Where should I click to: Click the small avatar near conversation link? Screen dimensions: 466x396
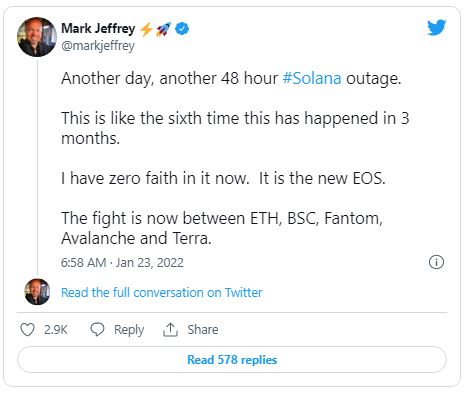[x=37, y=292]
